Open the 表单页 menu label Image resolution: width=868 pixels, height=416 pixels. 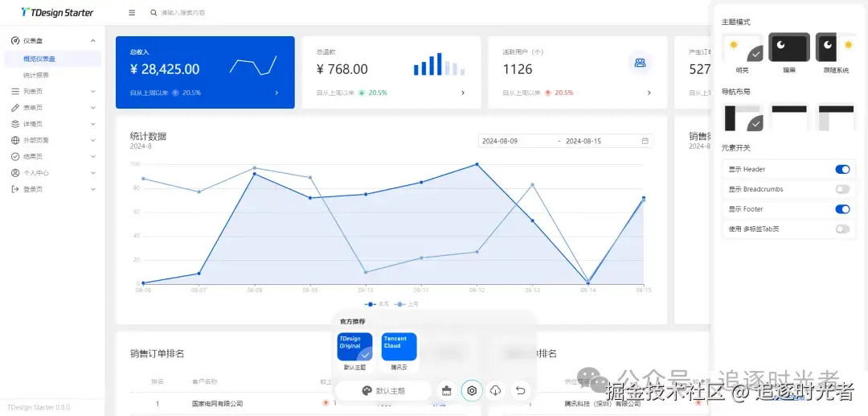click(33, 108)
